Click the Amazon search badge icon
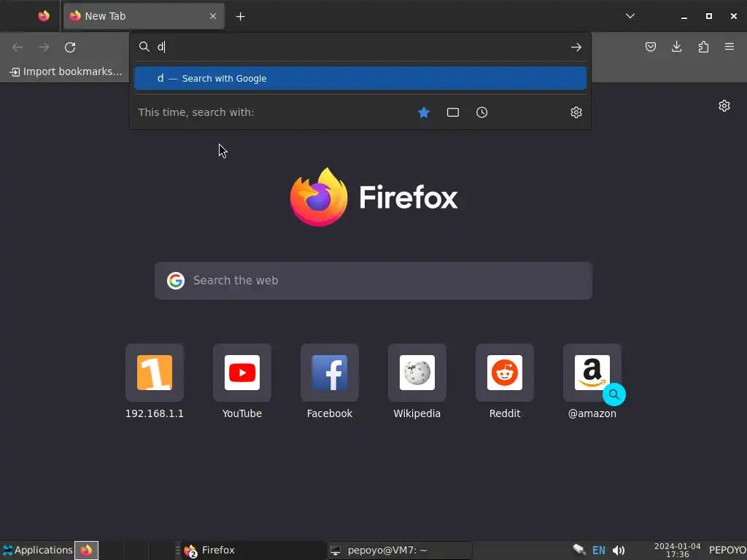Viewport: 747px width, 560px height. (614, 394)
